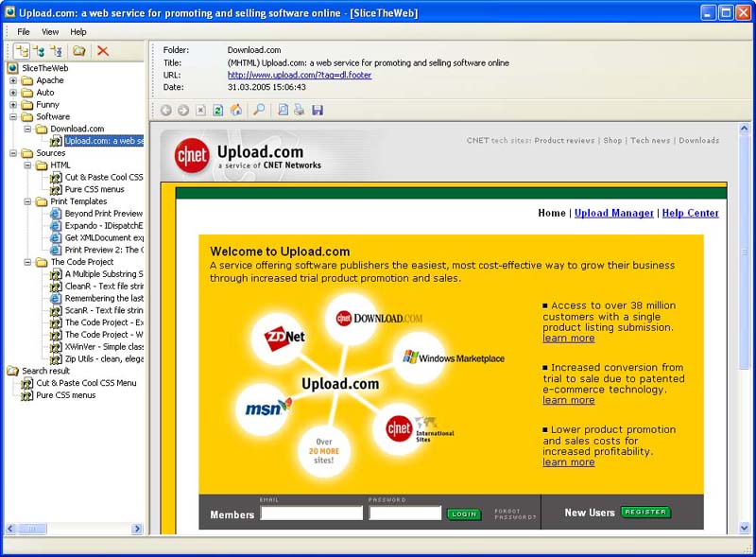This screenshot has height=557, width=756.
Task: Click the green LOGIN button
Action: (464, 514)
